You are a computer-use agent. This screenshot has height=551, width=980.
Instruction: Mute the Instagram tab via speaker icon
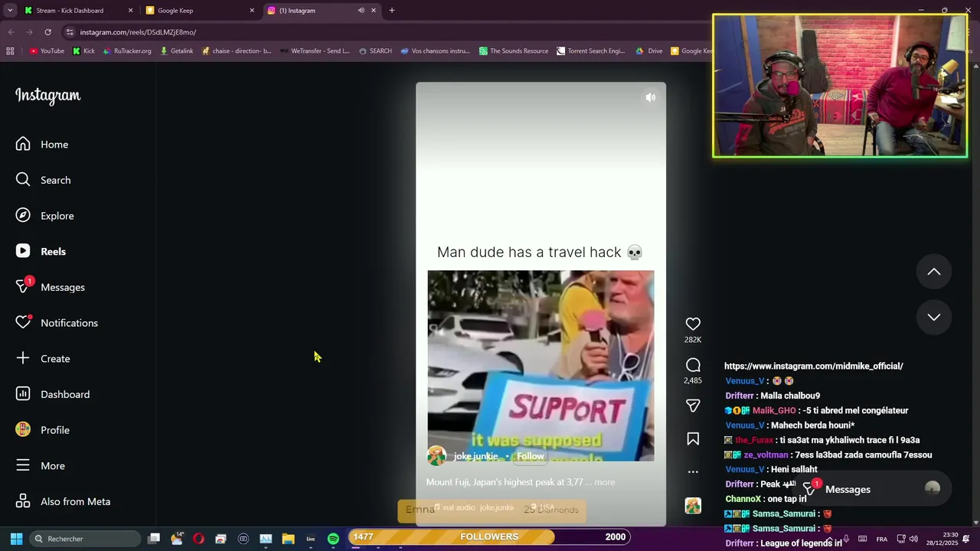tap(361, 10)
